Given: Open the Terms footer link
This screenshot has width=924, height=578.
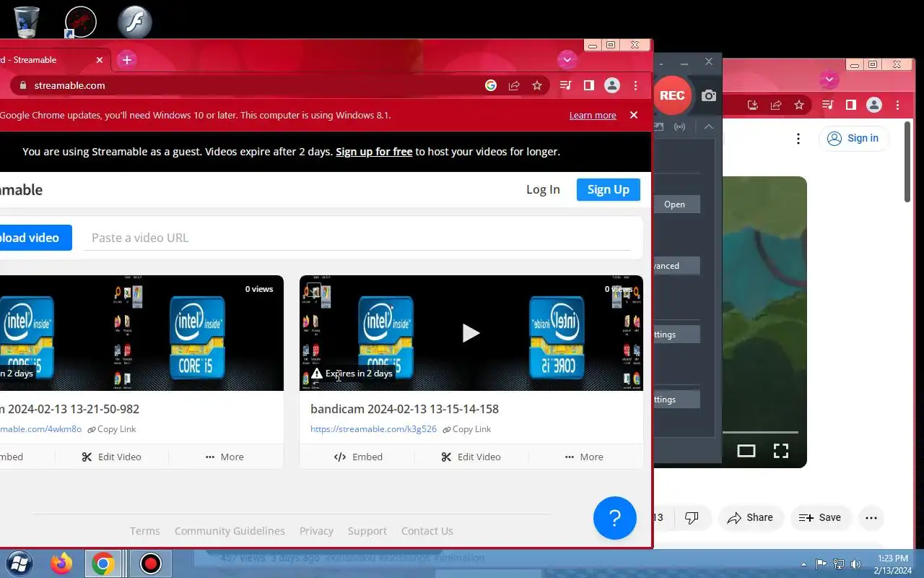Looking at the screenshot, I should (x=145, y=531).
